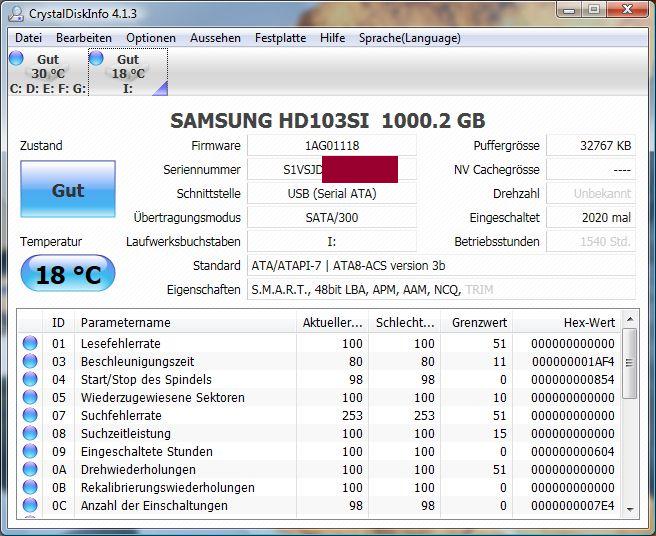Open the Datei menu
Screen dimensions: 656x536
point(28,38)
